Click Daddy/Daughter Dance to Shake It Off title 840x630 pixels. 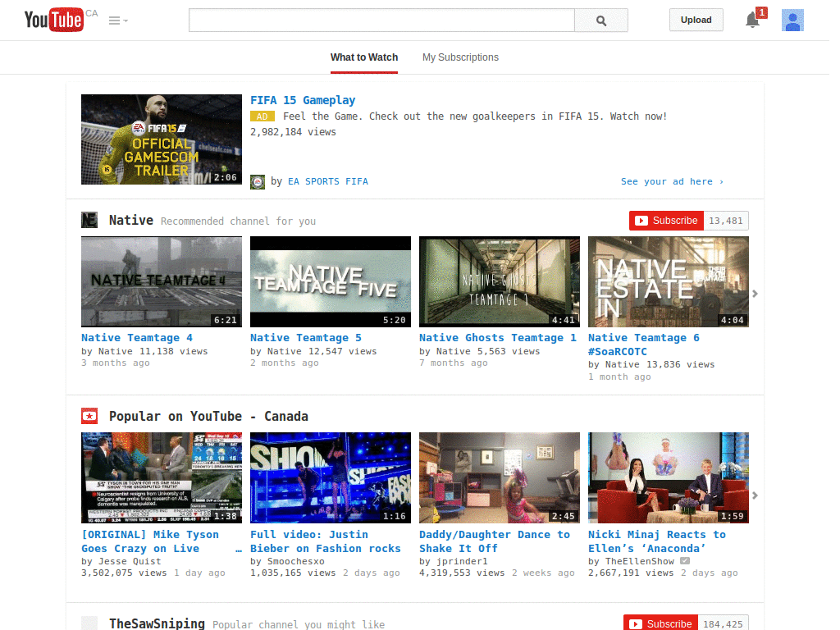[x=495, y=541]
